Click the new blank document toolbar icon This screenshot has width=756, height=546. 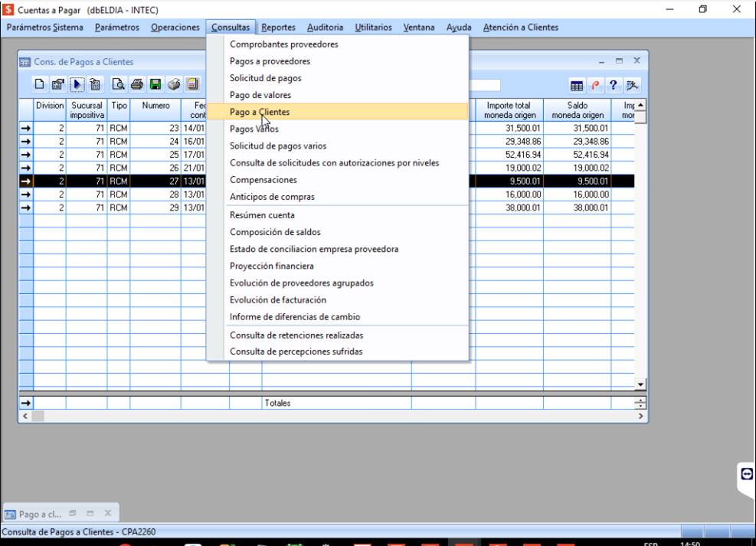pyautogui.click(x=40, y=84)
